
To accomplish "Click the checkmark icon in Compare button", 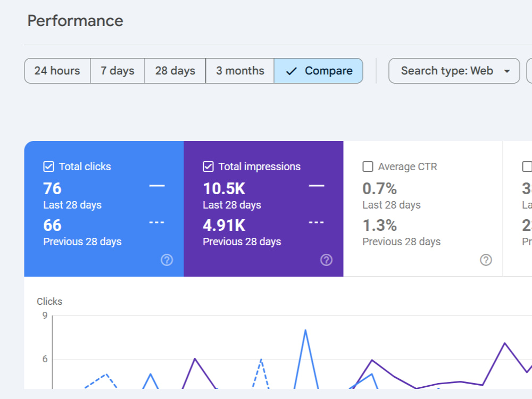I will (292, 71).
